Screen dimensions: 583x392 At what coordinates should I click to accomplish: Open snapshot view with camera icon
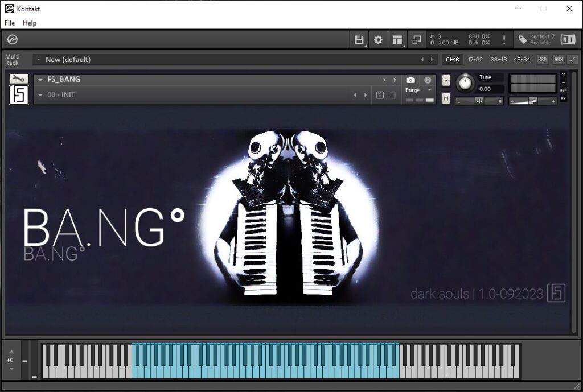point(410,80)
